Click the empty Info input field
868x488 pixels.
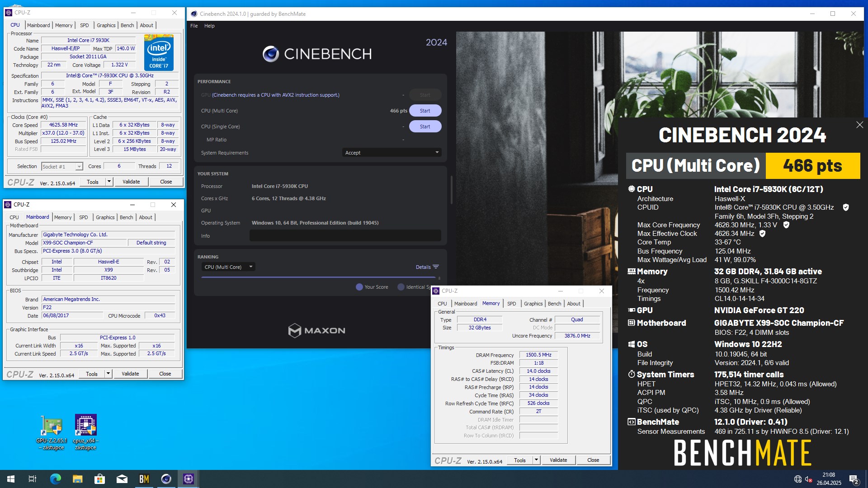(345, 235)
